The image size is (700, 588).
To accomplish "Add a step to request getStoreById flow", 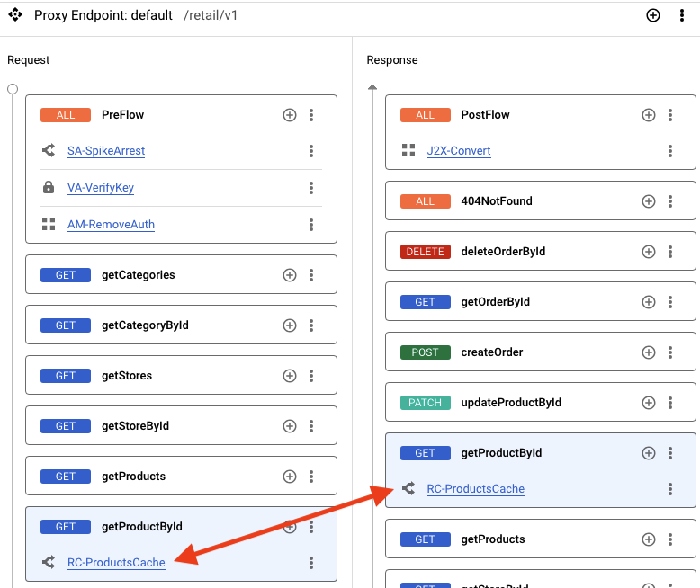I will (x=290, y=426).
